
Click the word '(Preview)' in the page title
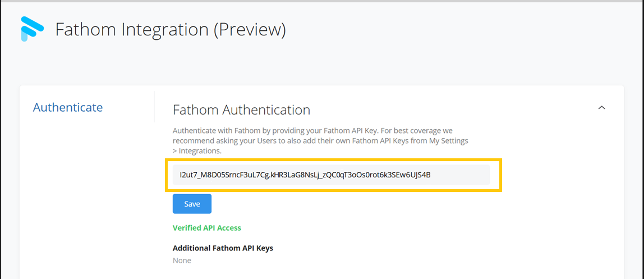[250, 29]
